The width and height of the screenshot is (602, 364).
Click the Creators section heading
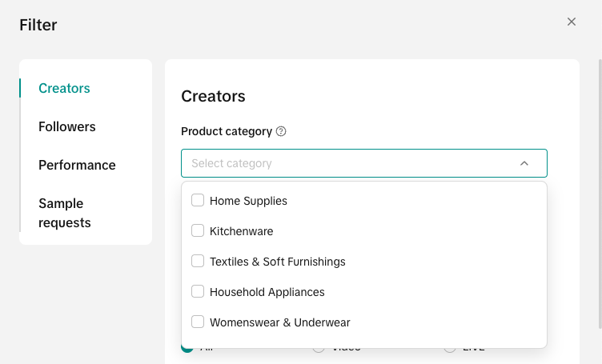[x=213, y=96]
